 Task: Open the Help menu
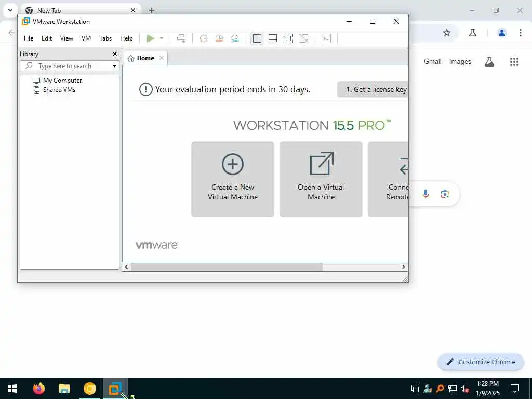pos(127,38)
